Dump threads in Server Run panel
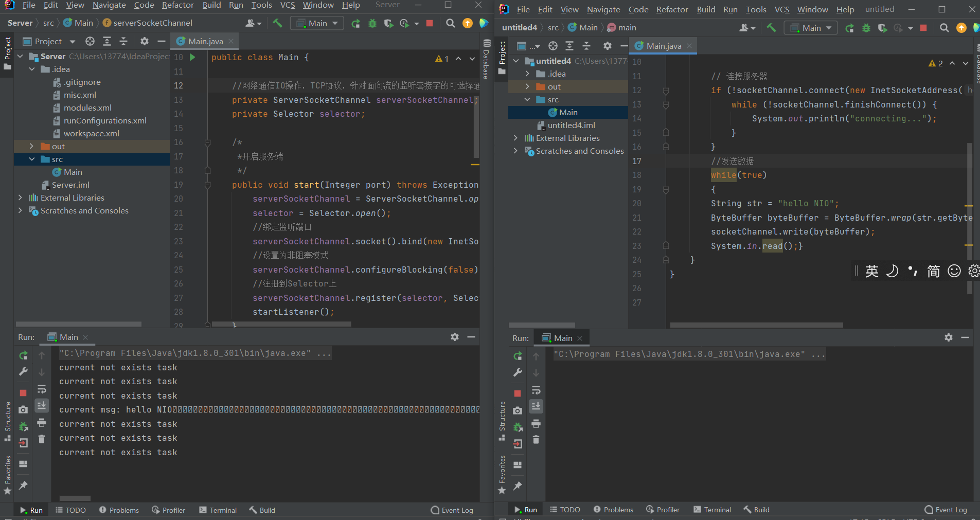The width and height of the screenshot is (980, 520). click(23, 409)
